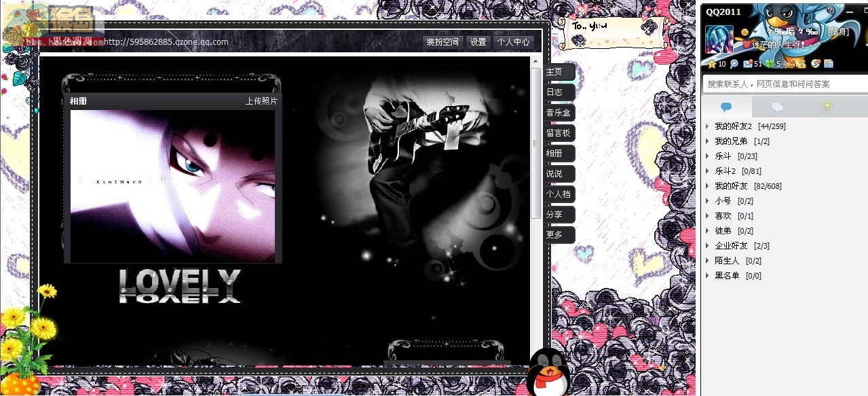
Task: Open QQ Mail envelope icon showing 51
Action: point(748,64)
